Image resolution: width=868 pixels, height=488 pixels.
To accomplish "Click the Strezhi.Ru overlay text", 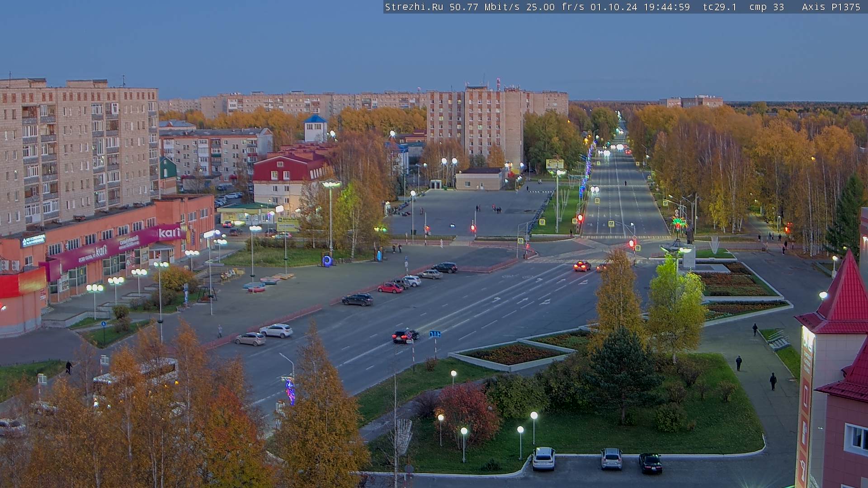I will point(414,7).
